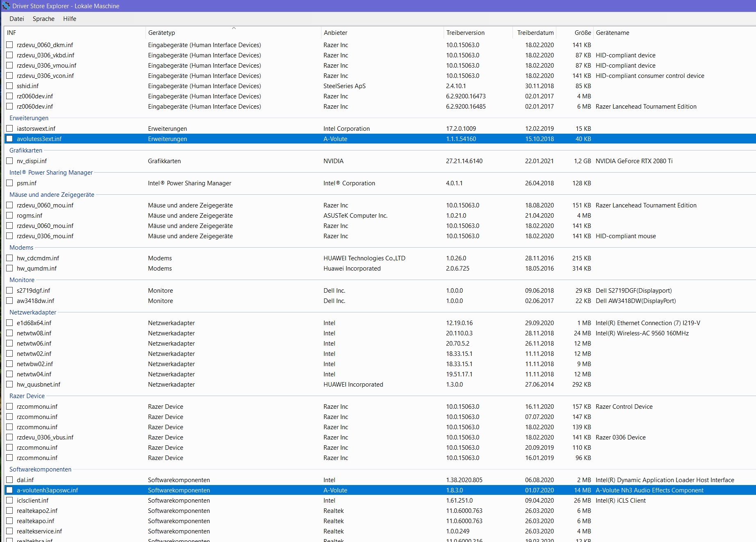
Task: Collapse the Softwarekomponenten group header
Action: point(40,469)
